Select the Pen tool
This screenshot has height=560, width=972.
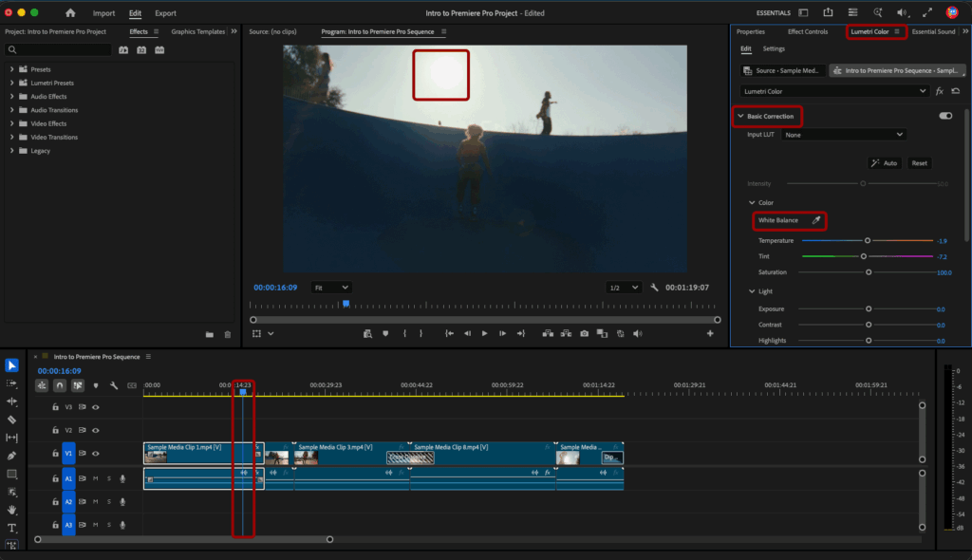[x=11, y=456]
